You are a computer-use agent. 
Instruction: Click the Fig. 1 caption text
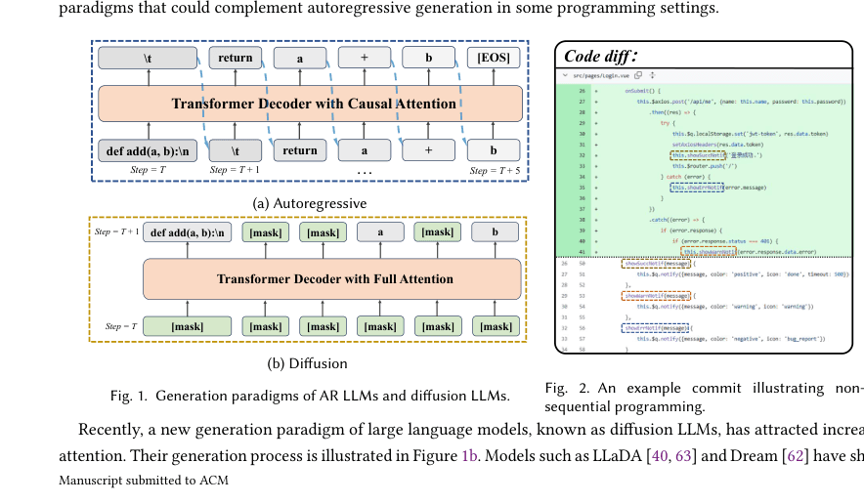(310, 396)
